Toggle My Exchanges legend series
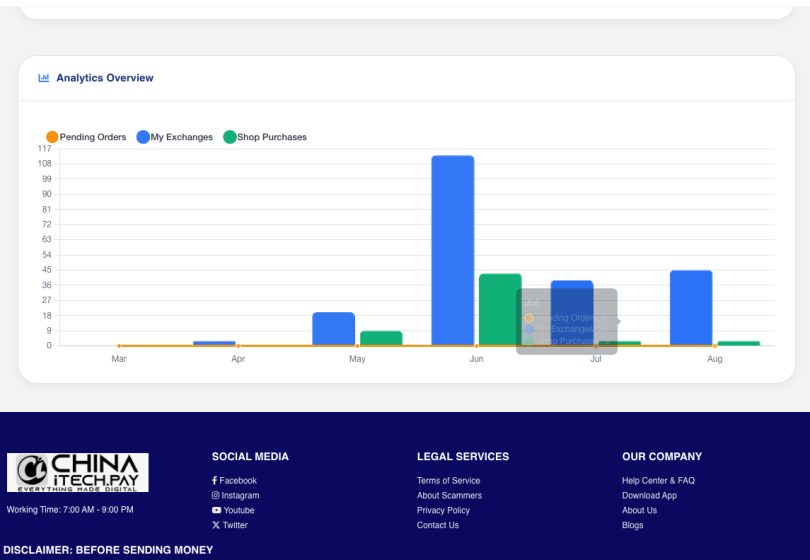The image size is (810, 560). (175, 137)
